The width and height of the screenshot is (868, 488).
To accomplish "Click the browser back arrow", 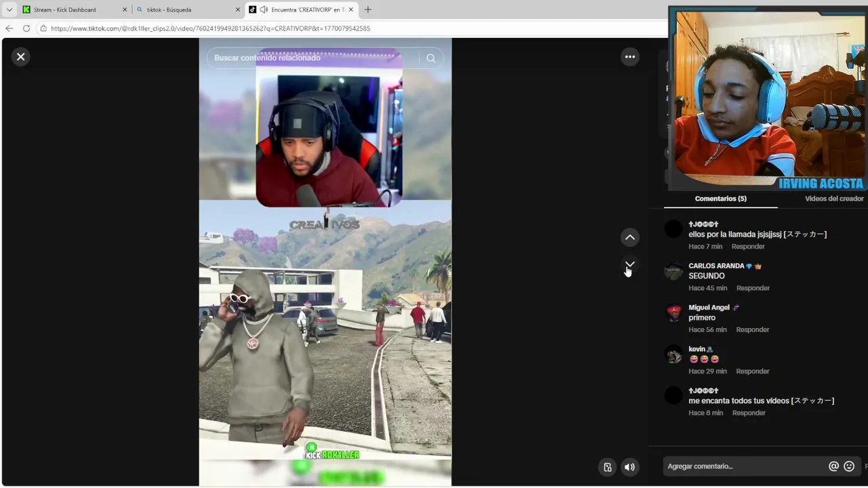I will (x=9, y=28).
